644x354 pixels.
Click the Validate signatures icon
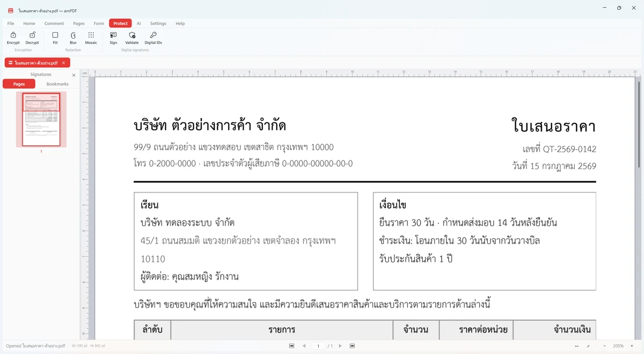(132, 38)
